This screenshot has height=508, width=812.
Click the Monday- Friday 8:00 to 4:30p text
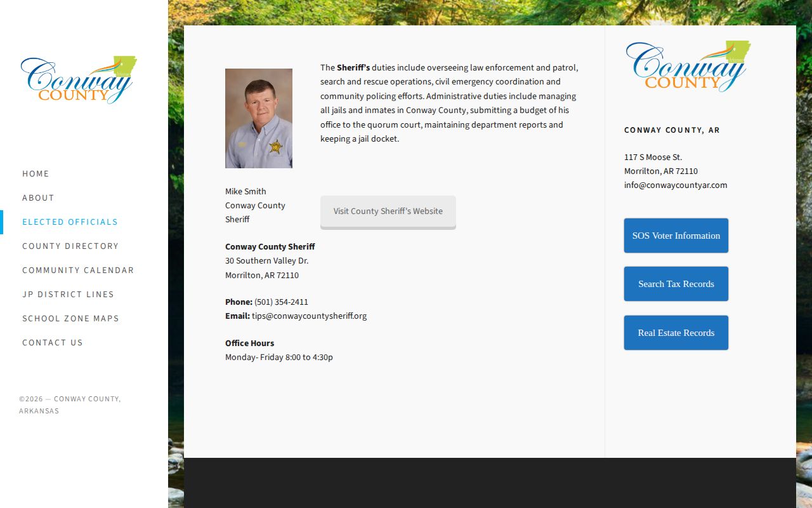click(x=279, y=357)
